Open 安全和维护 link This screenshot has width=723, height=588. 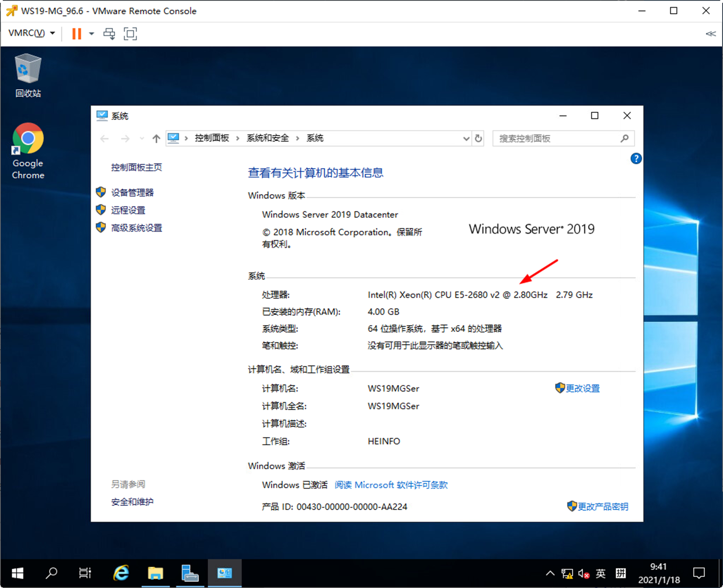click(x=132, y=502)
